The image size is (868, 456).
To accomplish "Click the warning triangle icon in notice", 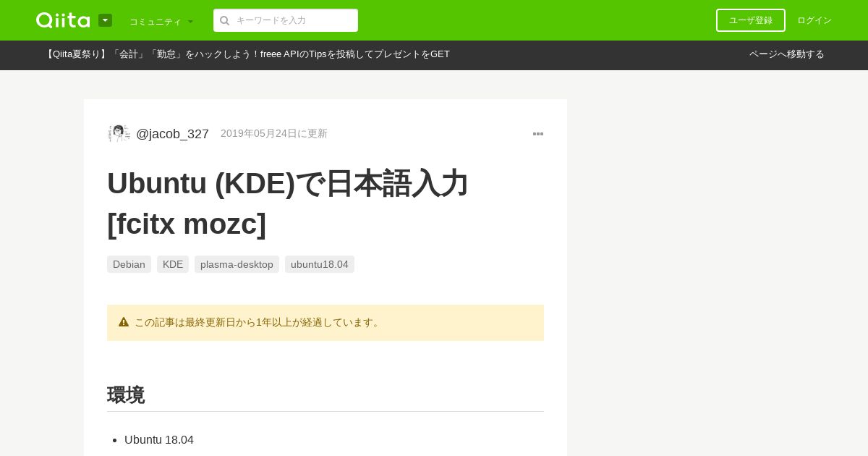I will 124,322.
